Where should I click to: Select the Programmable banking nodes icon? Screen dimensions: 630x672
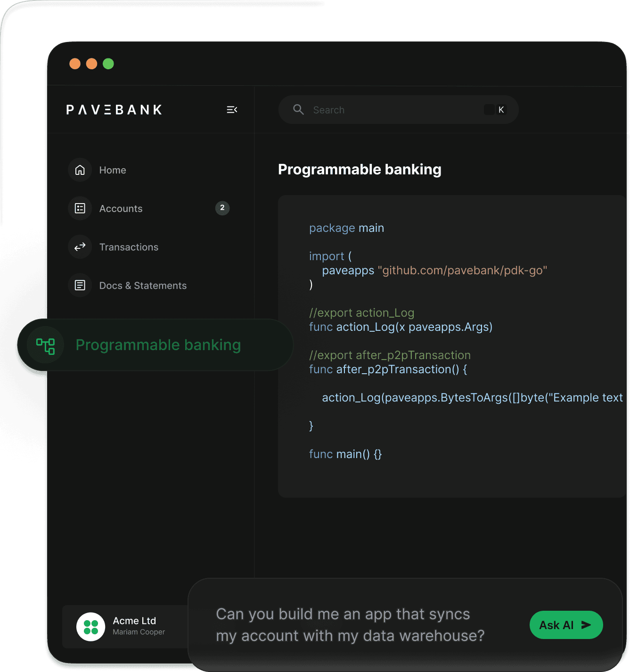tap(45, 345)
